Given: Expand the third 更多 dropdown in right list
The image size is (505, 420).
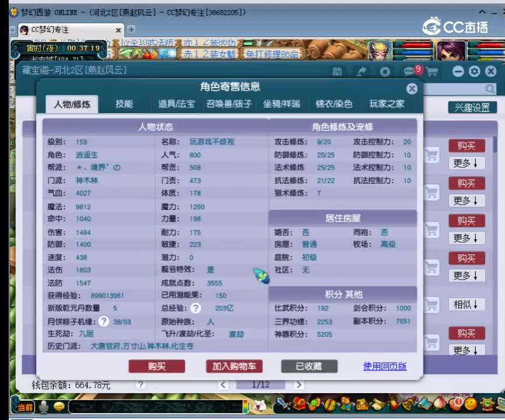Looking at the screenshot, I should (x=467, y=238).
